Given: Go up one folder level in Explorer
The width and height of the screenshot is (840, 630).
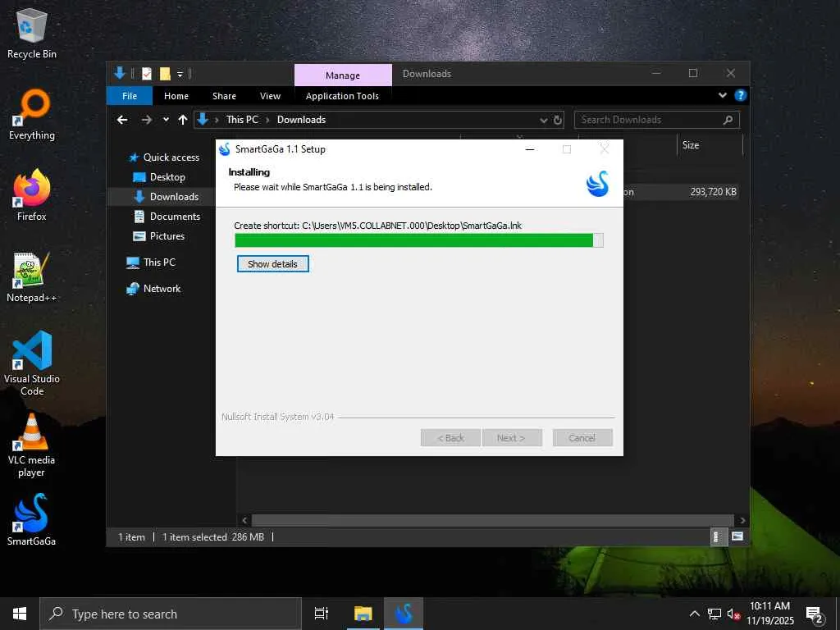Looking at the screenshot, I should click(183, 120).
